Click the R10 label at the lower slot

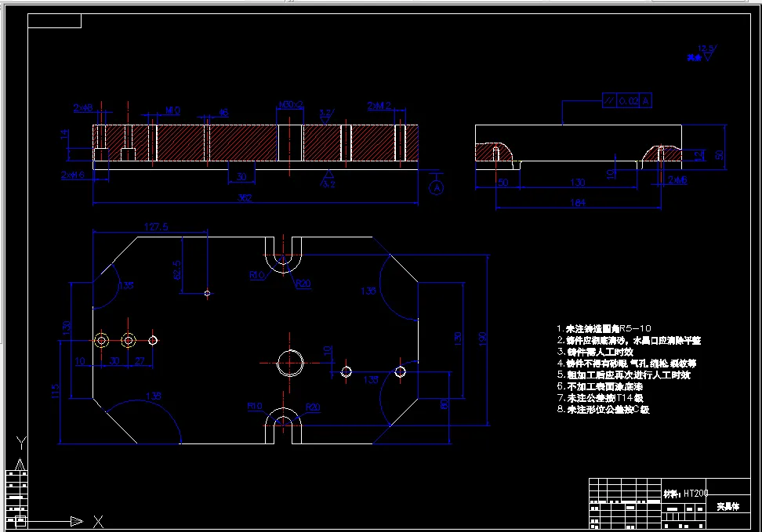pos(255,406)
